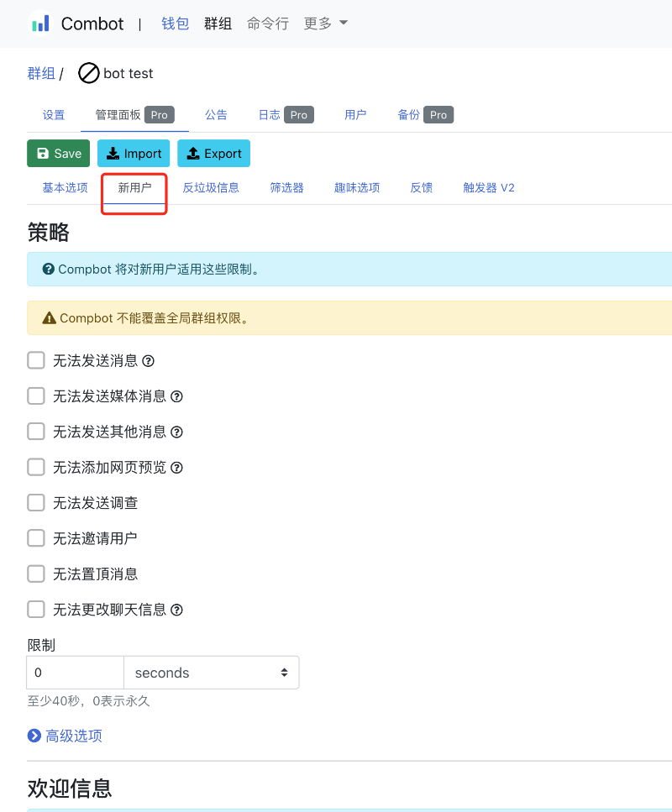Screen dimensions: 672x812
Task: Click the question icon in the blue notice bar
Action: click(x=49, y=269)
